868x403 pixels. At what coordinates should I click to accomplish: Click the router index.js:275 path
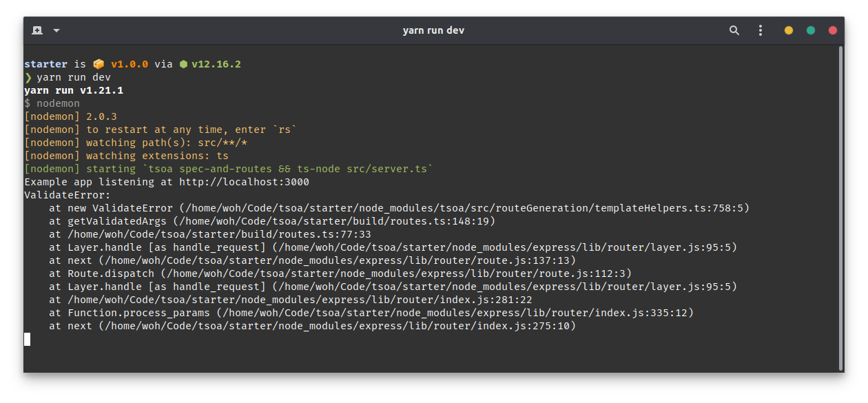click(338, 325)
